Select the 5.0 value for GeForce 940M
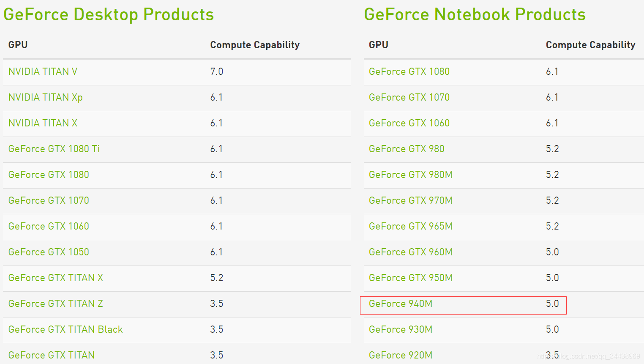This screenshot has height=364, width=644. pos(552,304)
